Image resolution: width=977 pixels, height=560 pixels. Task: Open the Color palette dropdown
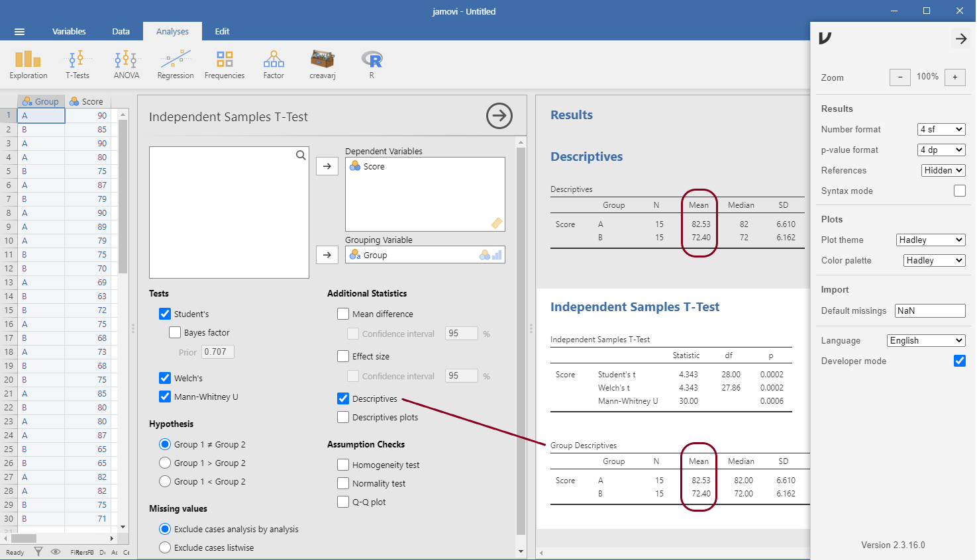[935, 260]
